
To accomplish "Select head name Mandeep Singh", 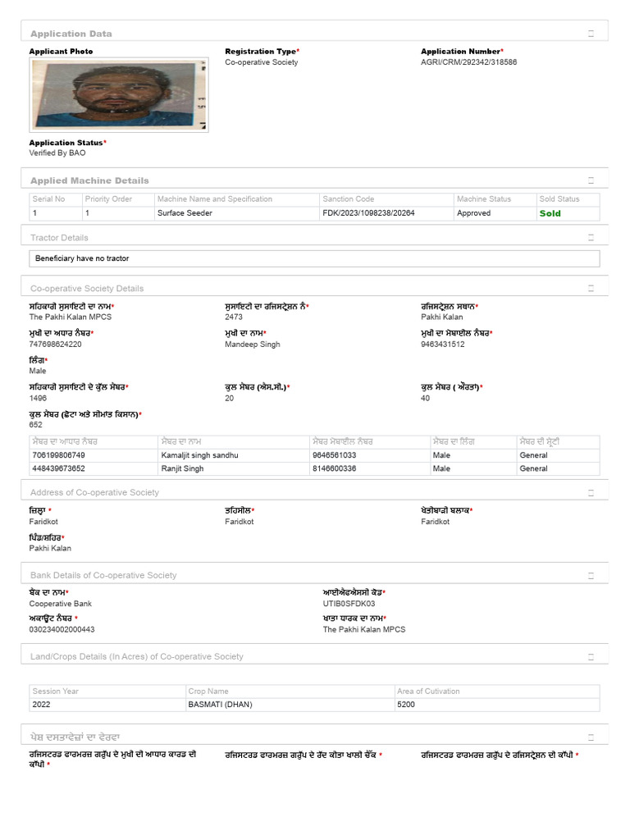I will tap(253, 345).
